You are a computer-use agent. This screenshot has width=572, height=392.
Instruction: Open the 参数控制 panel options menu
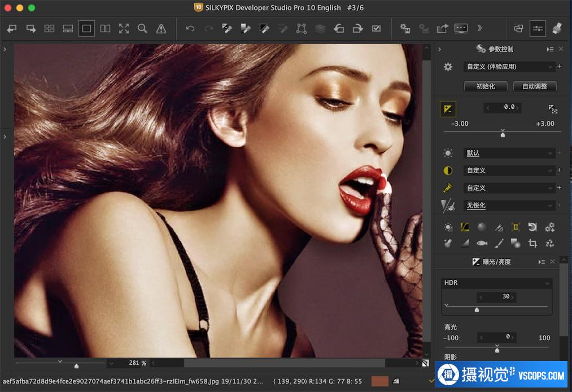pyautogui.click(x=550, y=49)
